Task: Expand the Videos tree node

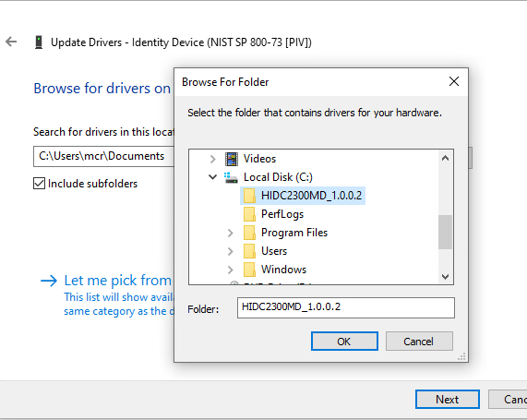Action: 212,159
